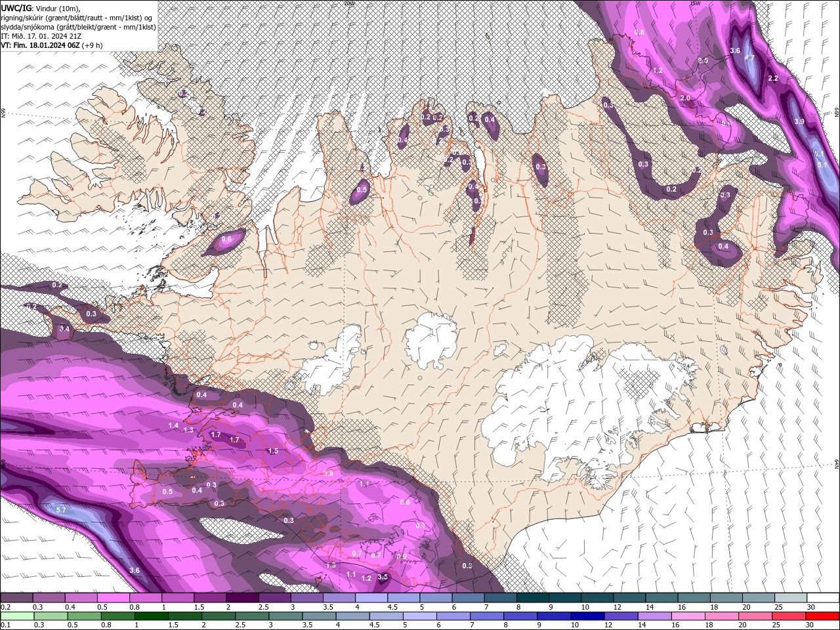840x630 pixels.
Task: Click the '0.2' label in the top legend row
Action: tap(5, 607)
